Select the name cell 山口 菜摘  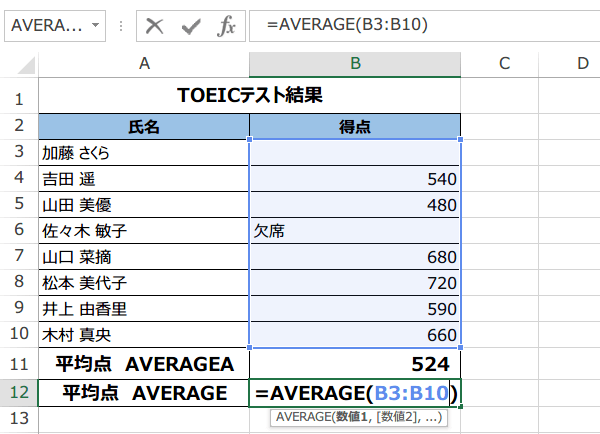pyautogui.click(x=144, y=257)
